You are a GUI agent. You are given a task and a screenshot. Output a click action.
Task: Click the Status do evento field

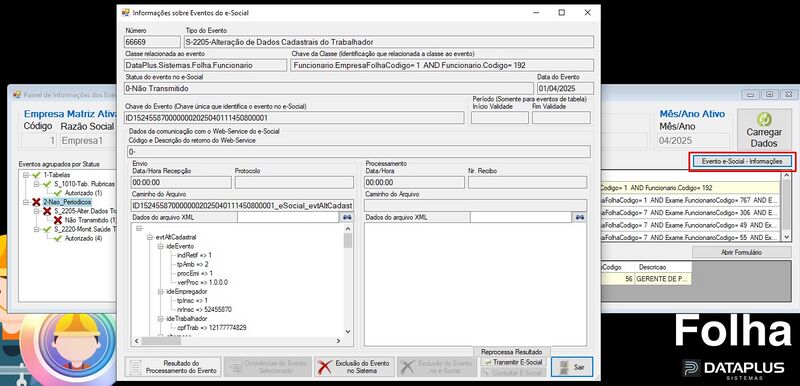[329, 89]
